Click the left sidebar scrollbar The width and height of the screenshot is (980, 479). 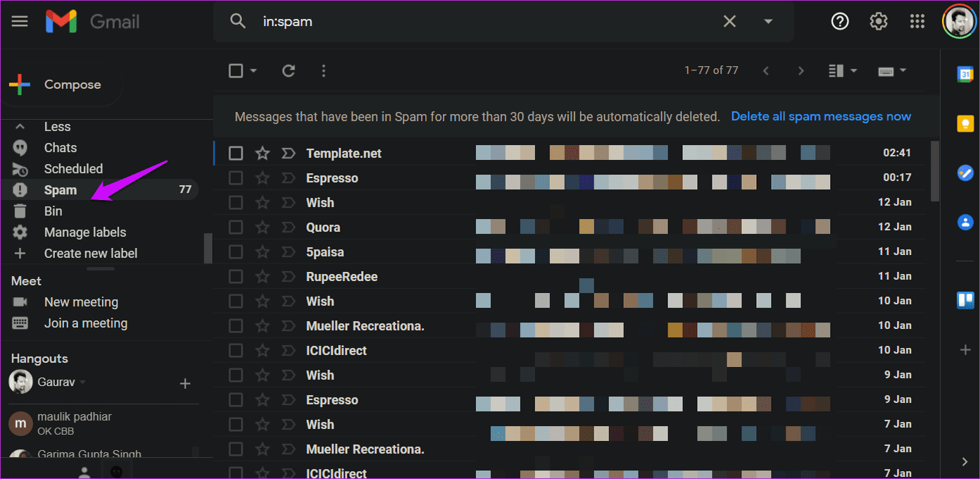208,248
